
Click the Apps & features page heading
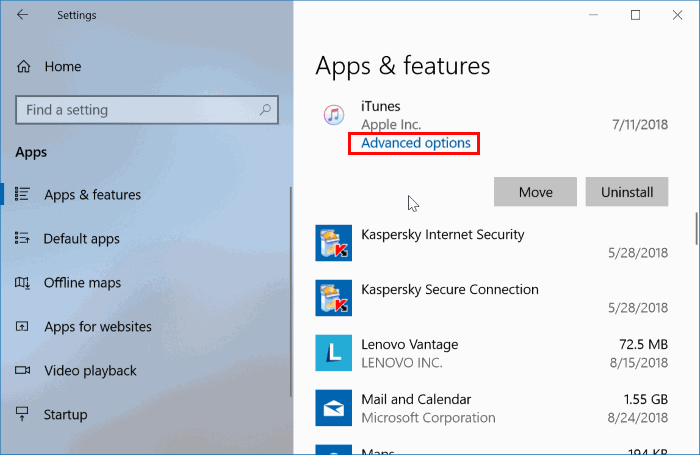click(x=403, y=66)
